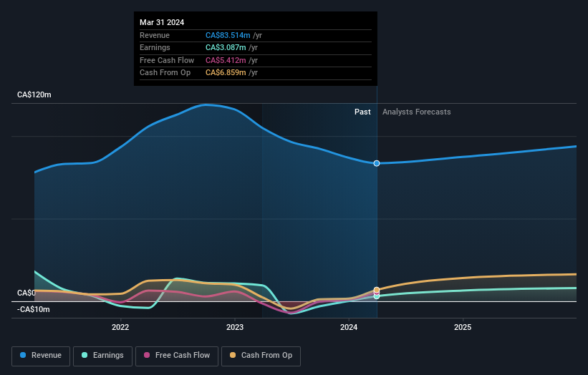This screenshot has height=375, width=588.
Task: Click the Analysts Forecasts label
Action: [x=417, y=112]
